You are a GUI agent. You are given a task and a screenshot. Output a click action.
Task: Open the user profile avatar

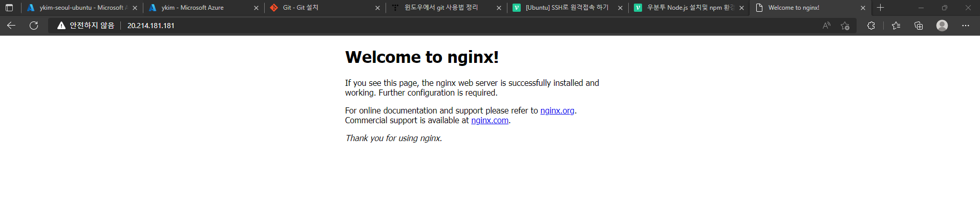[942, 26]
